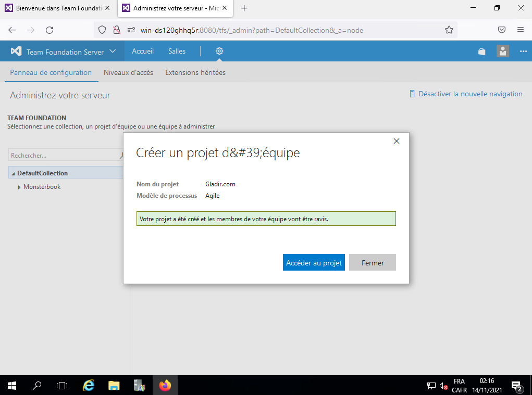
Task: Open the Firefox hamburger menu
Action: (521, 30)
